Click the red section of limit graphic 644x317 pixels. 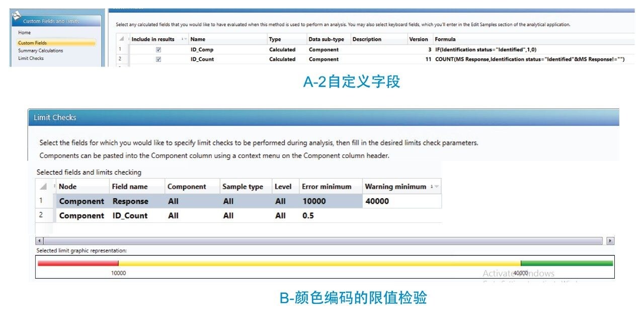pyautogui.click(x=78, y=263)
